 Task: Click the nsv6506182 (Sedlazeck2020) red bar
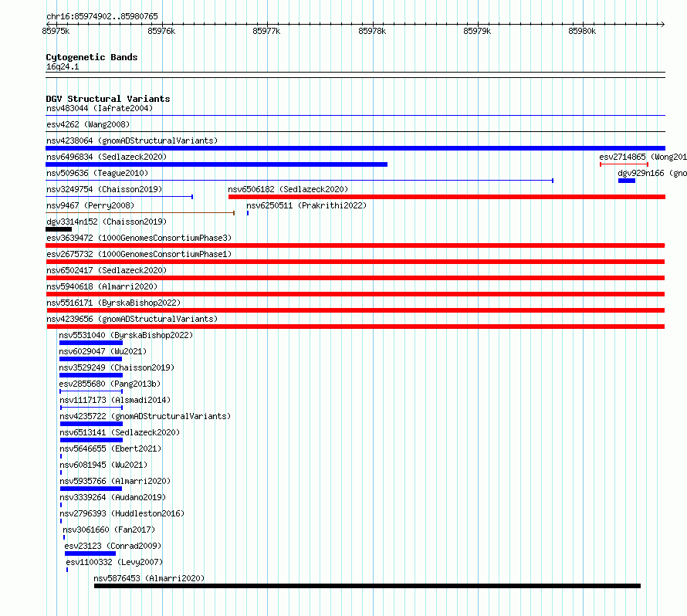pos(447,197)
